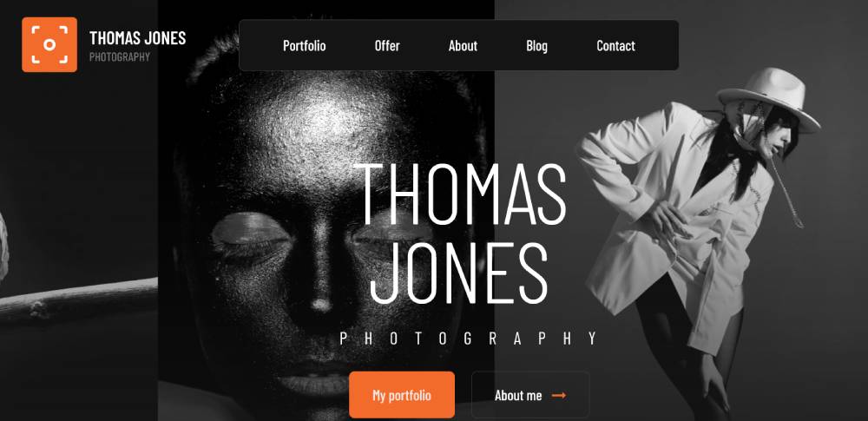The image size is (868, 421).
Task: Click the closed eye on the face portrait
Action: [x=250, y=234]
